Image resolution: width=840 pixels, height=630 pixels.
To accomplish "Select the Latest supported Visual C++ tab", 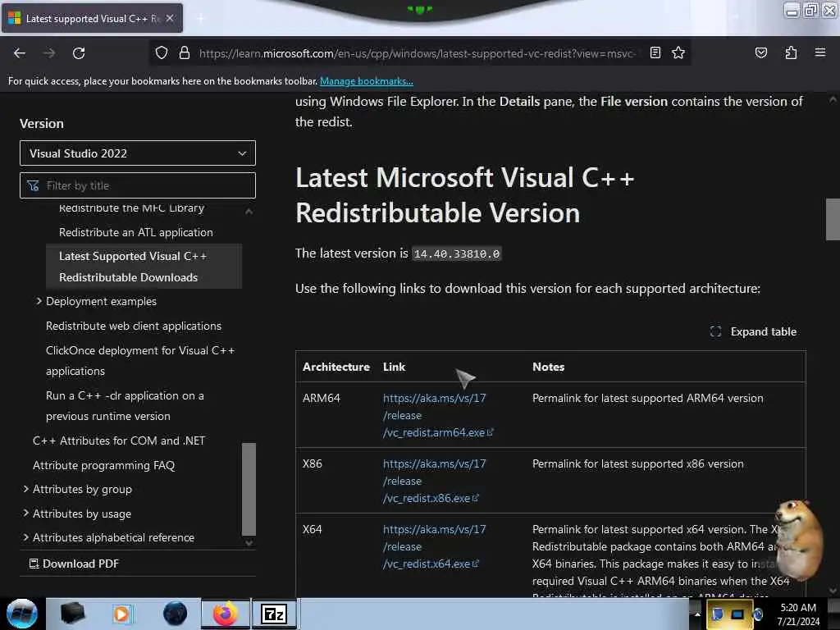I will (92, 18).
